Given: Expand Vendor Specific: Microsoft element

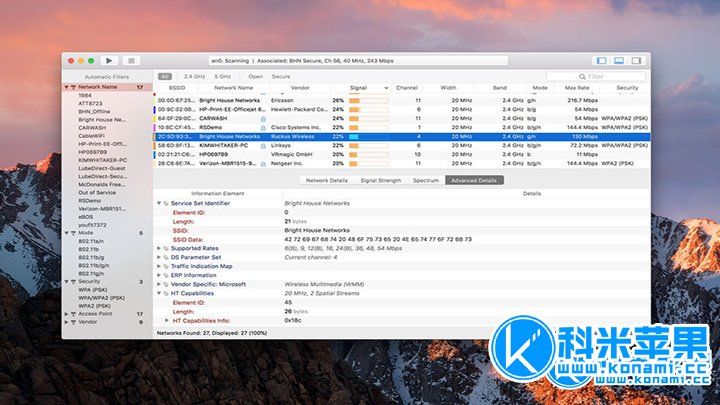Looking at the screenshot, I should point(159,284).
